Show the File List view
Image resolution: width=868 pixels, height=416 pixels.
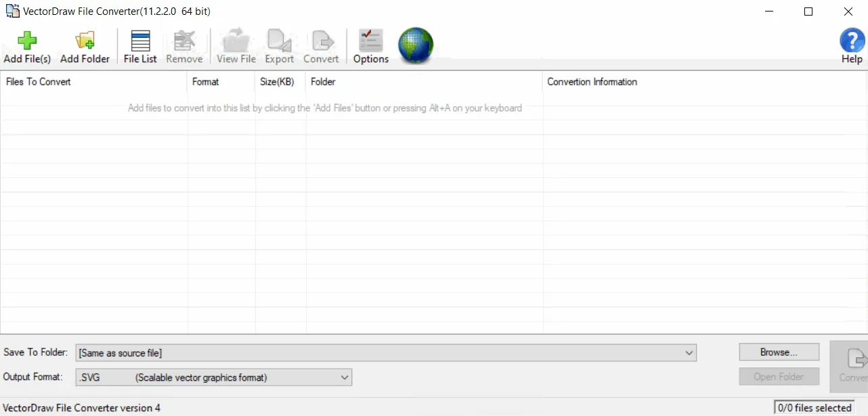click(x=140, y=47)
